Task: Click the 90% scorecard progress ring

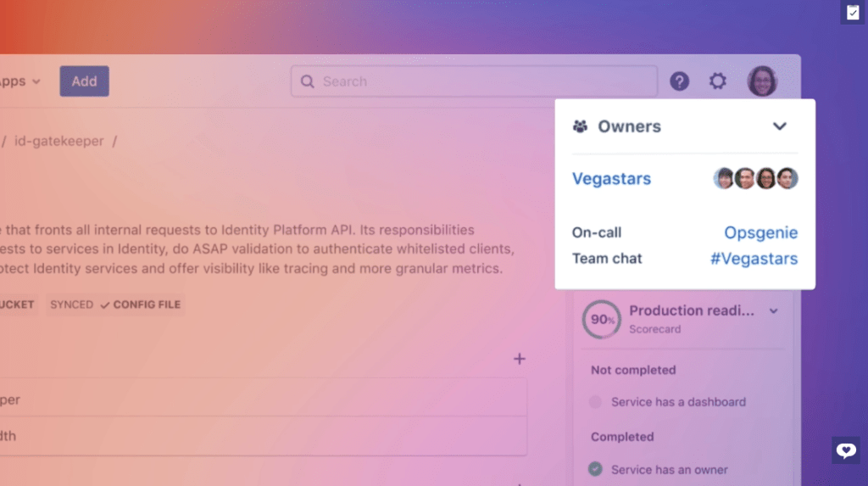Action: coord(601,320)
